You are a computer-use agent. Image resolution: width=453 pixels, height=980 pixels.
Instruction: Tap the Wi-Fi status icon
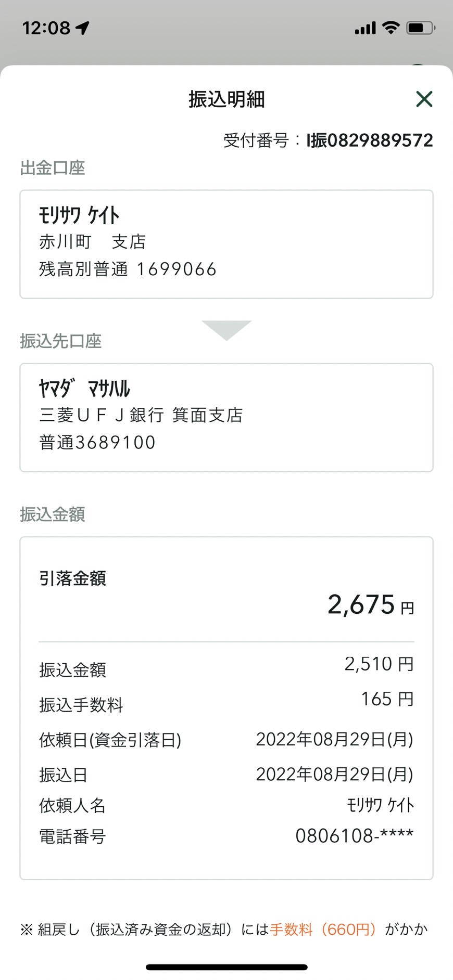pos(391,28)
